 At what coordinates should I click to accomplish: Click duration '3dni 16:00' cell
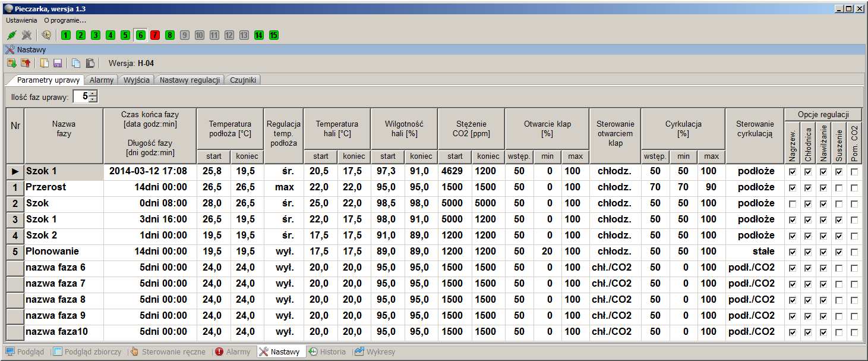point(150,219)
